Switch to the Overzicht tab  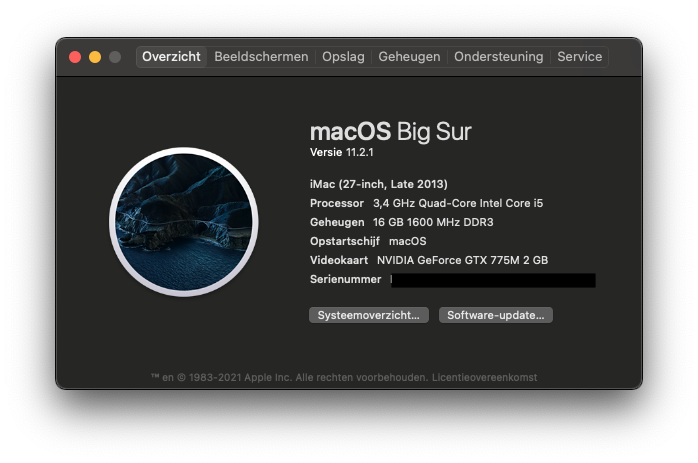pos(171,57)
